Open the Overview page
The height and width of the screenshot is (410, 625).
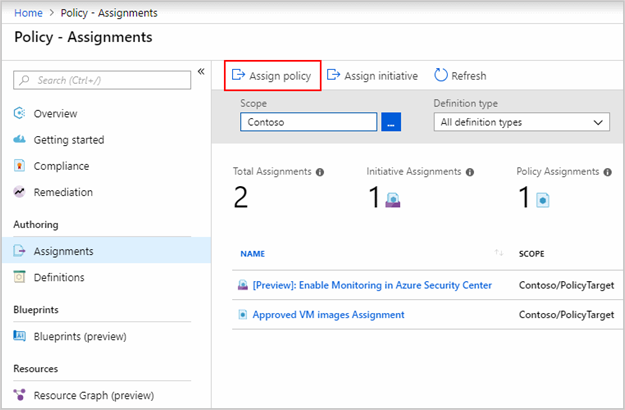tap(55, 114)
